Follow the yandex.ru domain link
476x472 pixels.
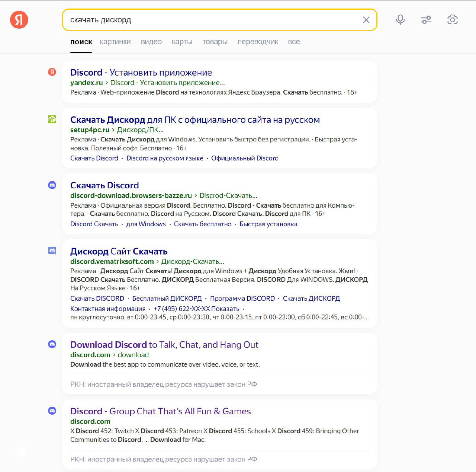pyautogui.click(x=86, y=83)
